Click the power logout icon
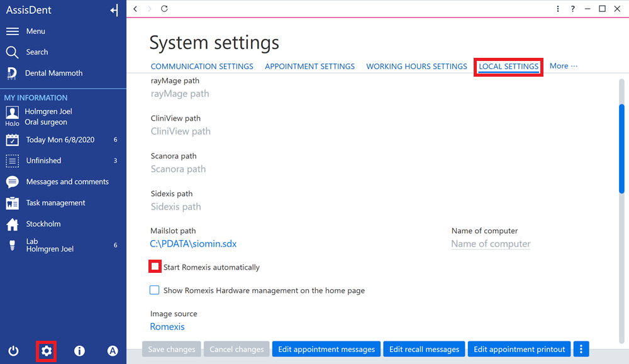Image resolution: width=629 pixels, height=364 pixels. coord(13,351)
